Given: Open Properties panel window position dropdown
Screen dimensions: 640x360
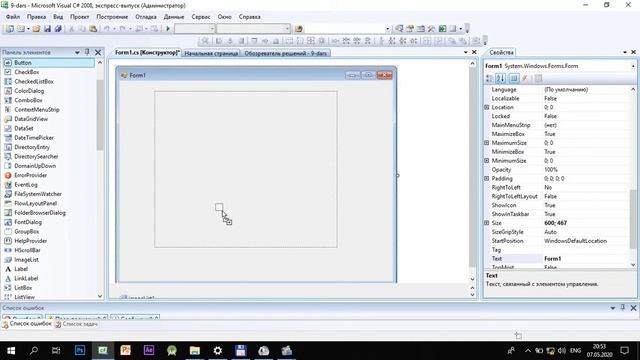Looking at the screenshot, I should click(625, 52).
